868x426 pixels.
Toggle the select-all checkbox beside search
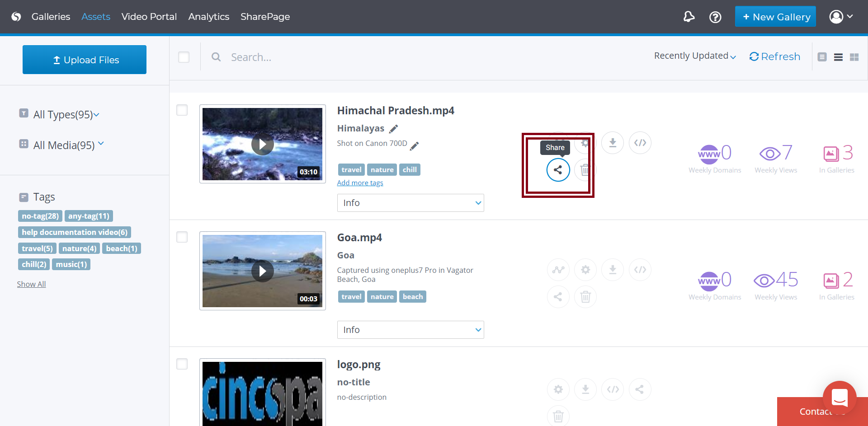click(184, 57)
